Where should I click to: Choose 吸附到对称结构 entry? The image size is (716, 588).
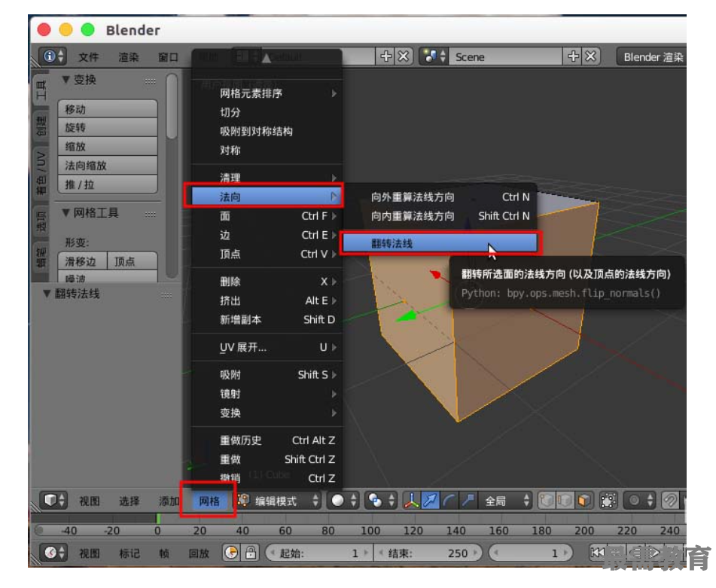267,132
